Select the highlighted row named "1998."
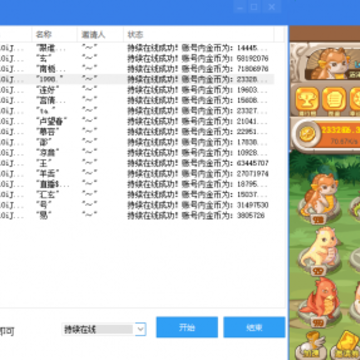 tap(137, 79)
